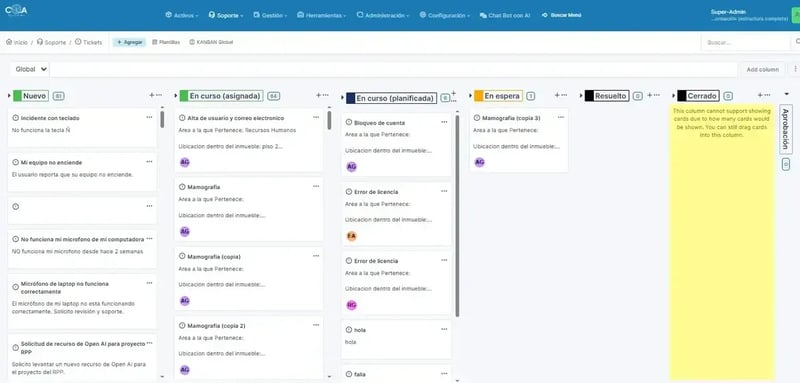Add card to Cerrado plus icon
Screen dimensions: 800x383
[760, 95]
